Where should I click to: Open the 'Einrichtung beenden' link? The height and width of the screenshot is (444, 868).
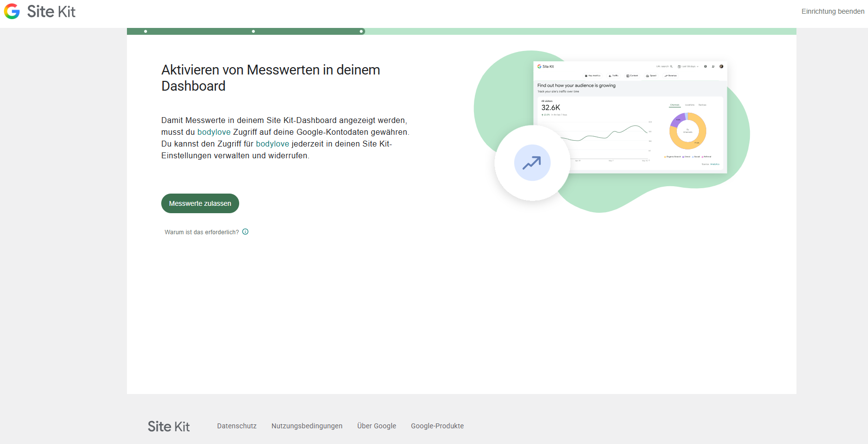point(833,11)
